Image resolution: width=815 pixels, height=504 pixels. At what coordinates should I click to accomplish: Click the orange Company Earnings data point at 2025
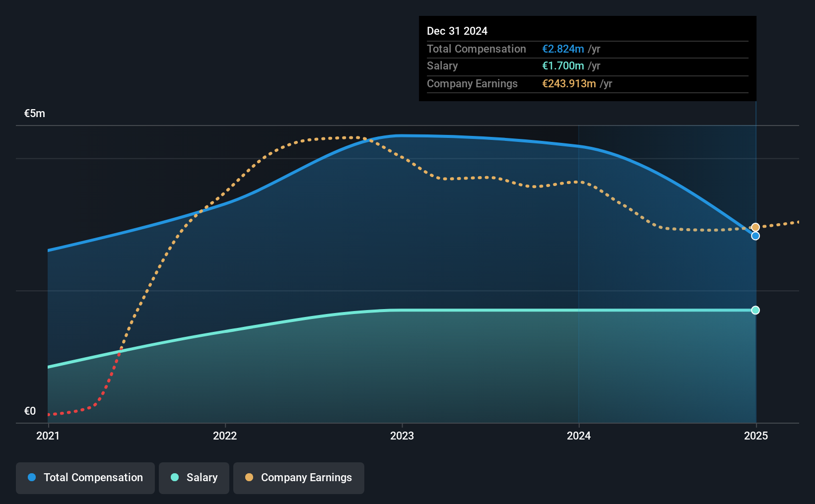[755, 227]
